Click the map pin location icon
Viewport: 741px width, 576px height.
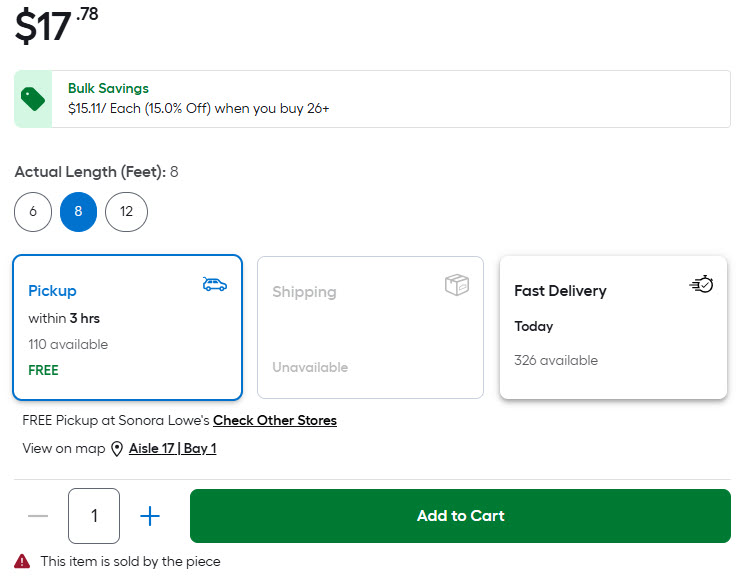[x=117, y=449]
